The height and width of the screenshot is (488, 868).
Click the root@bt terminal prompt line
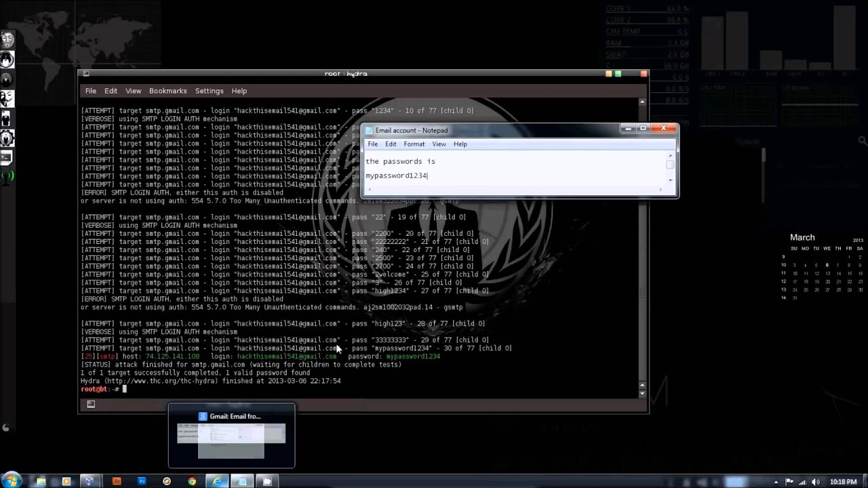coord(103,389)
